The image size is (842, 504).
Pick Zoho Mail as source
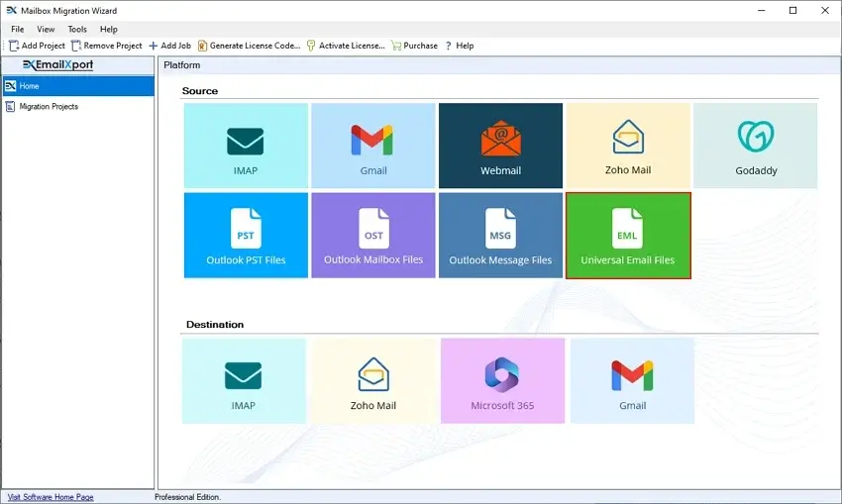click(628, 146)
